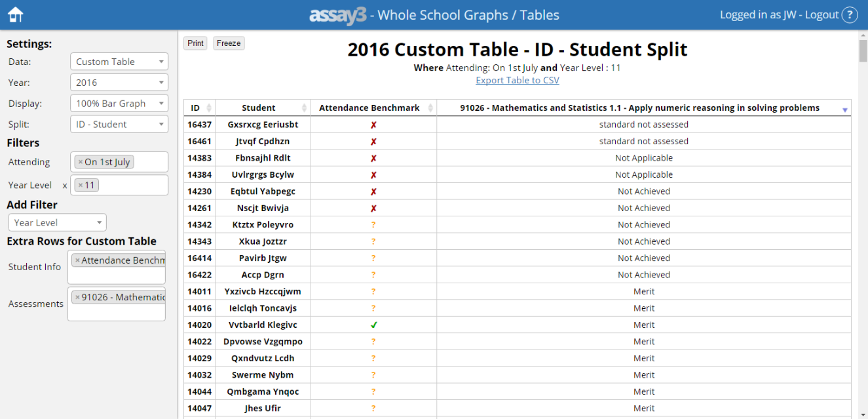This screenshot has height=419, width=868.
Task: Click the Print button
Action: pos(195,43)
